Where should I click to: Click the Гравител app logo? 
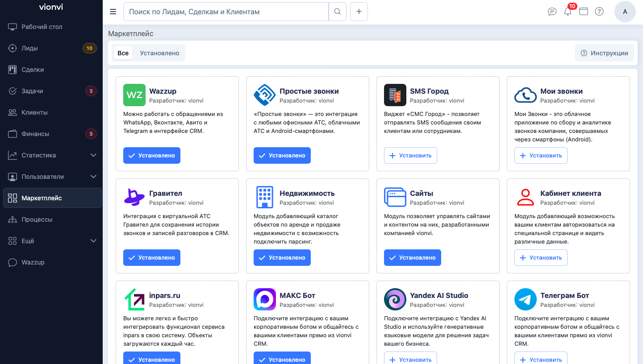click(134, 197)
